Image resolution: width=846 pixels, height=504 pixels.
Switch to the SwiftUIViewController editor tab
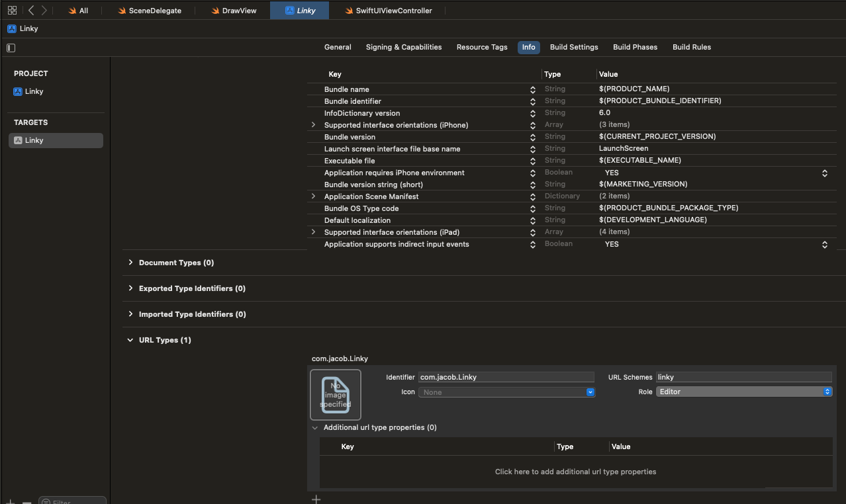tap(389, 11)
